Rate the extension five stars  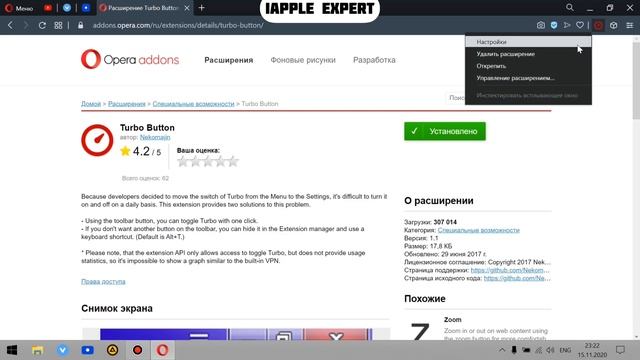coord(233,161)
